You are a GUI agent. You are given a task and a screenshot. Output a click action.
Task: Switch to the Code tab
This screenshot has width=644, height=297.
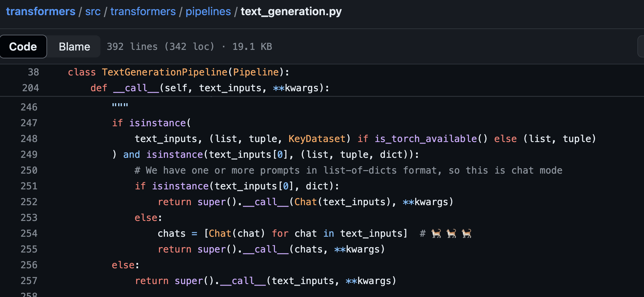point(23,46)
